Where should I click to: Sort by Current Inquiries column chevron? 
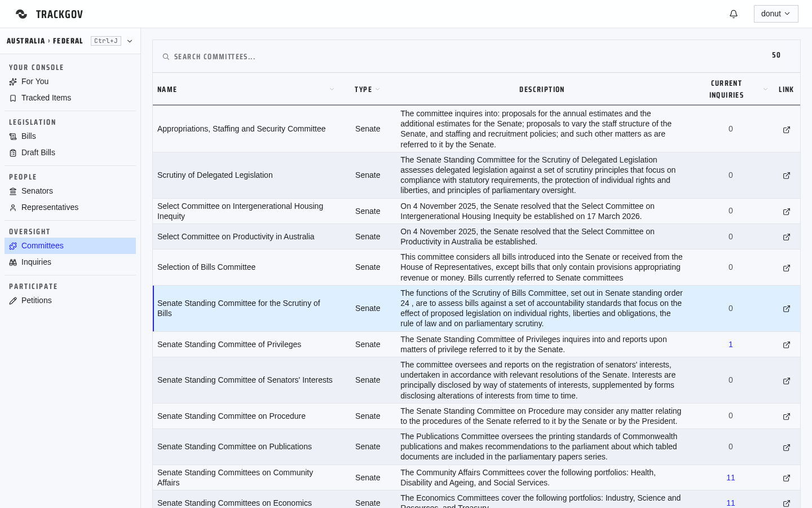pyautogui.click(x=765, y=89)
